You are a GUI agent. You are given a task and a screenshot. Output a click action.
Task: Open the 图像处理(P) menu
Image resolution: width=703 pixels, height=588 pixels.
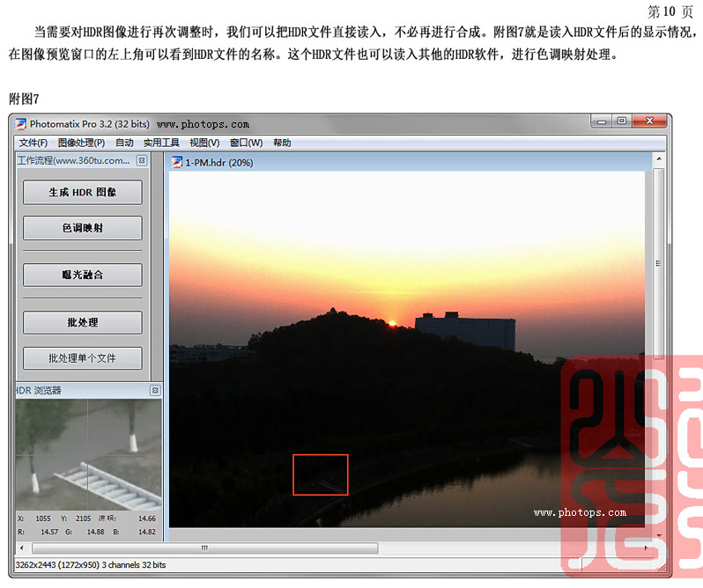[81, 143]
